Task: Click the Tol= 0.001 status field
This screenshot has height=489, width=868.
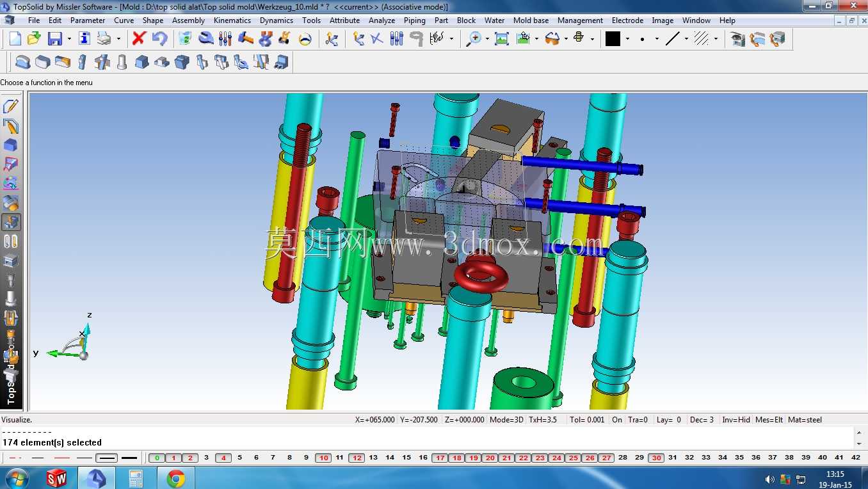Action: point(587,420)
